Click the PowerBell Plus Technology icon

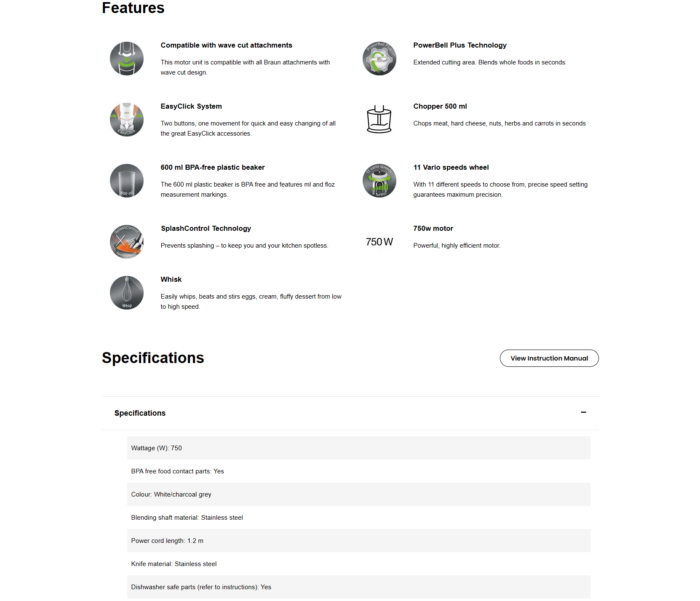379,59
